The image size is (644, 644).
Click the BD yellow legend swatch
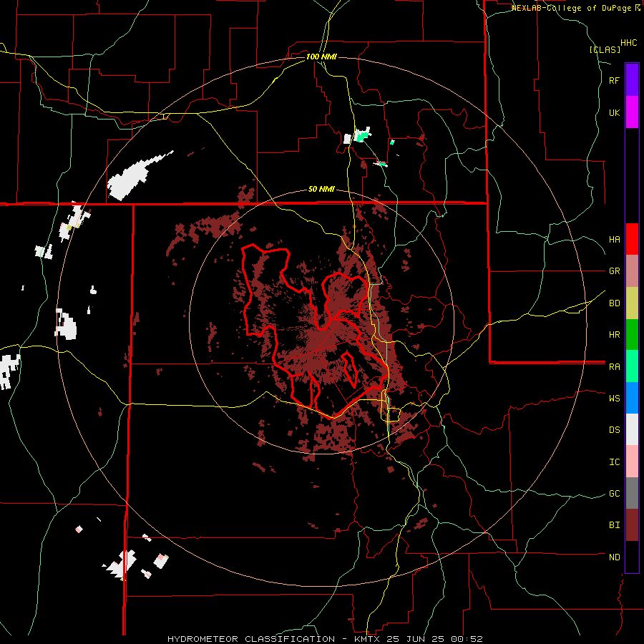[x=632, y=303]
